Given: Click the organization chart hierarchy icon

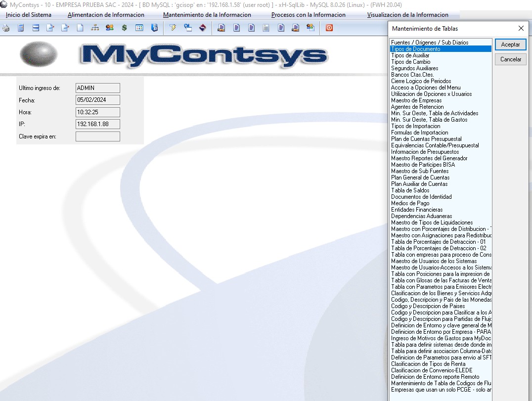Looking at the screenshot, I should coord(94,28).
